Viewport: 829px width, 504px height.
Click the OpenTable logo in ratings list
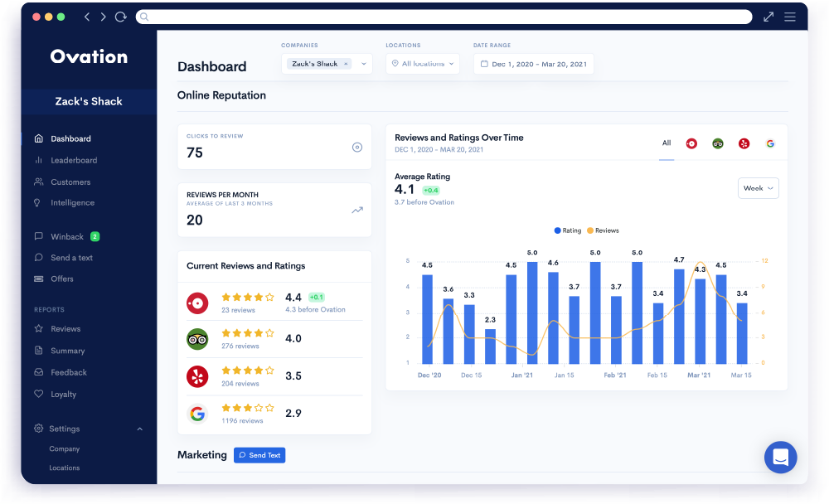coord(197,303)
